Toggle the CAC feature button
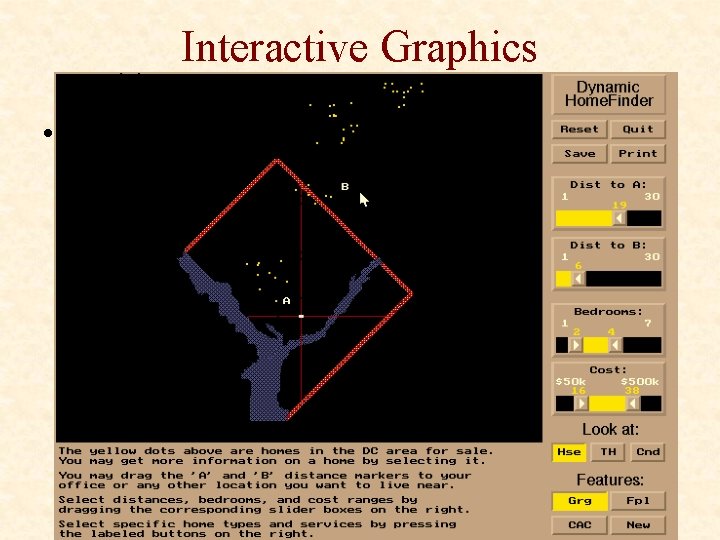Screen dimensions: 720x540 [x=579, y=525]
